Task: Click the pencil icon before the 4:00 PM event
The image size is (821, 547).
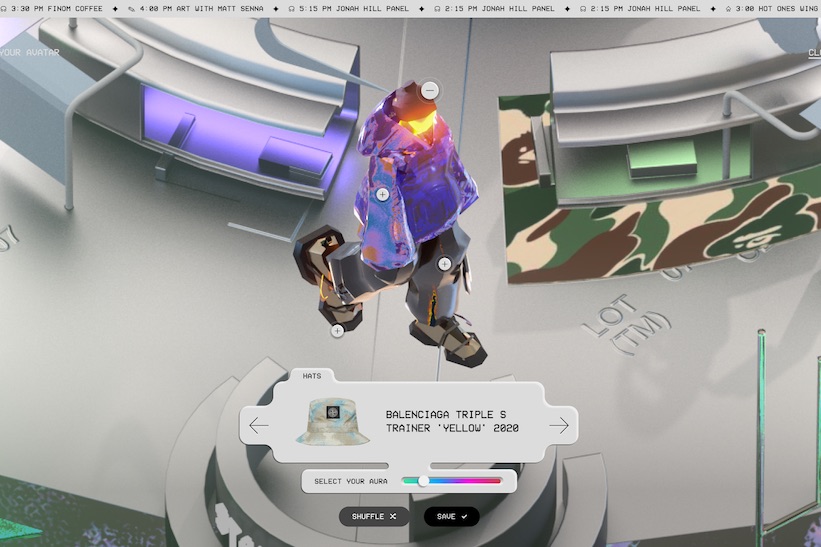Action: pos(131,9)
